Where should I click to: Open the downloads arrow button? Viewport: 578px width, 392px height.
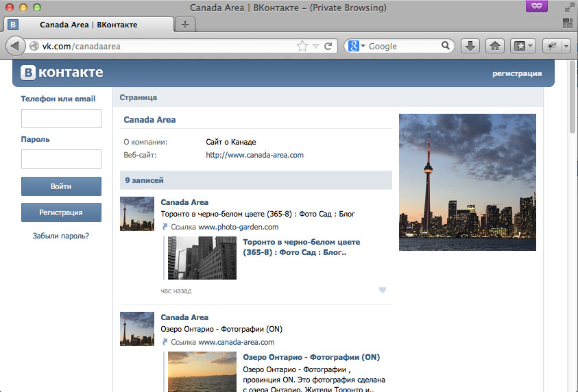(x=470, y=46)
